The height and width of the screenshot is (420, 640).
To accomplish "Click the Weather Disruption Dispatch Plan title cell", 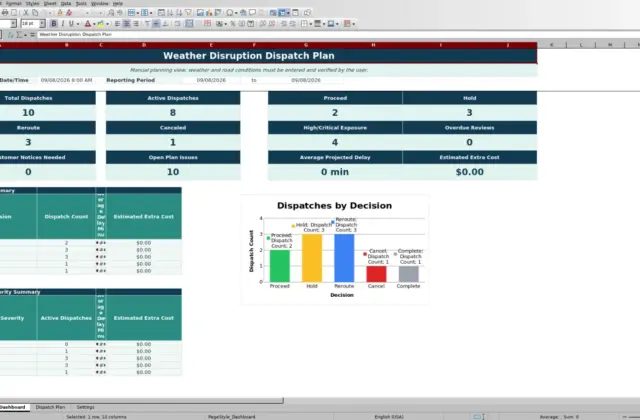I will pos(249,56).
